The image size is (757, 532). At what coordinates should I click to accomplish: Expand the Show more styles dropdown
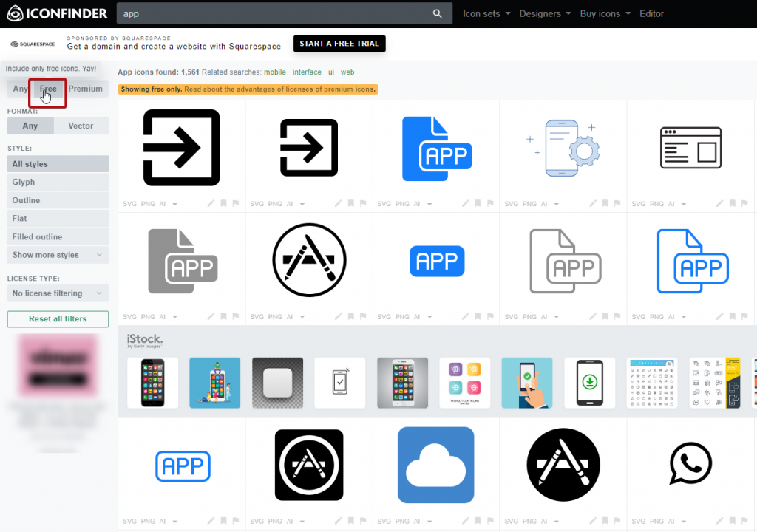pos(58,255)
